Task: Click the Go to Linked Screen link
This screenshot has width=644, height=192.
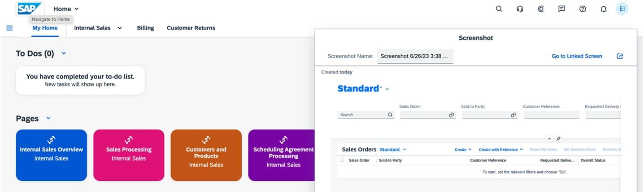Action: pyautogui.click(x=577, y=56)
